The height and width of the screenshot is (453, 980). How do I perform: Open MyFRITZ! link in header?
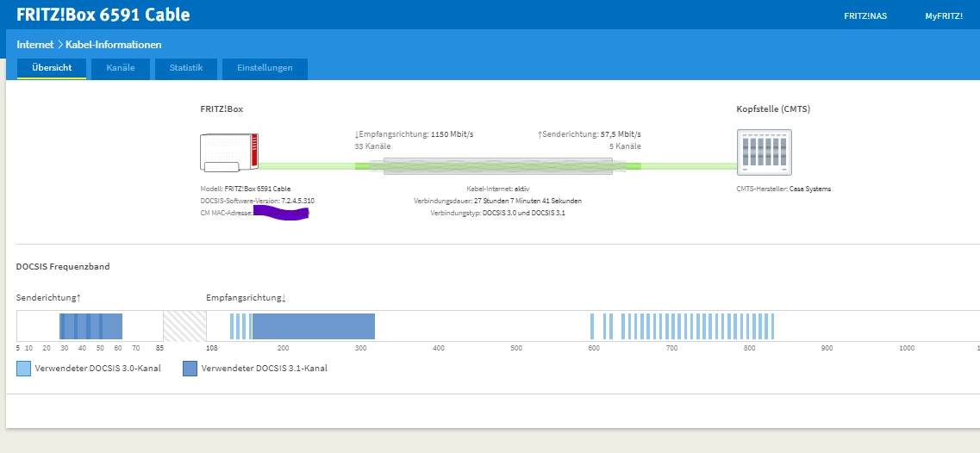click(944, 16)
